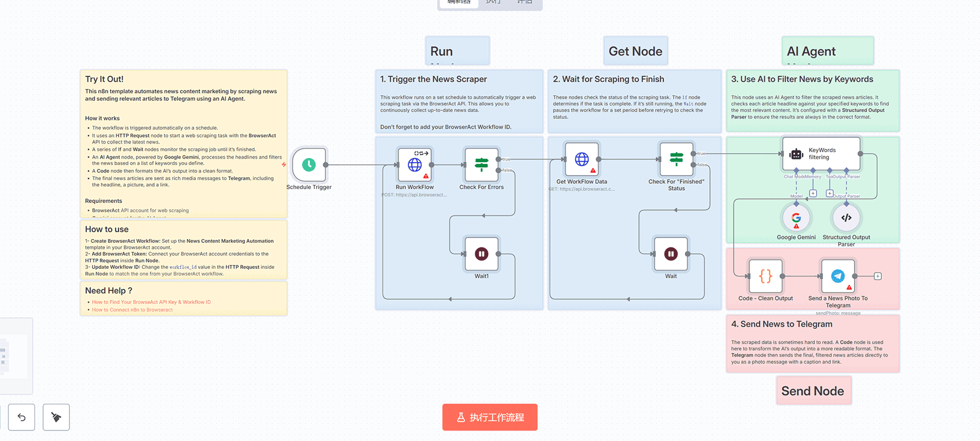Click the canvas minimap thumbnail
Image resolution: width=980 pixels, height=441 pixels.
coord(14,356)
